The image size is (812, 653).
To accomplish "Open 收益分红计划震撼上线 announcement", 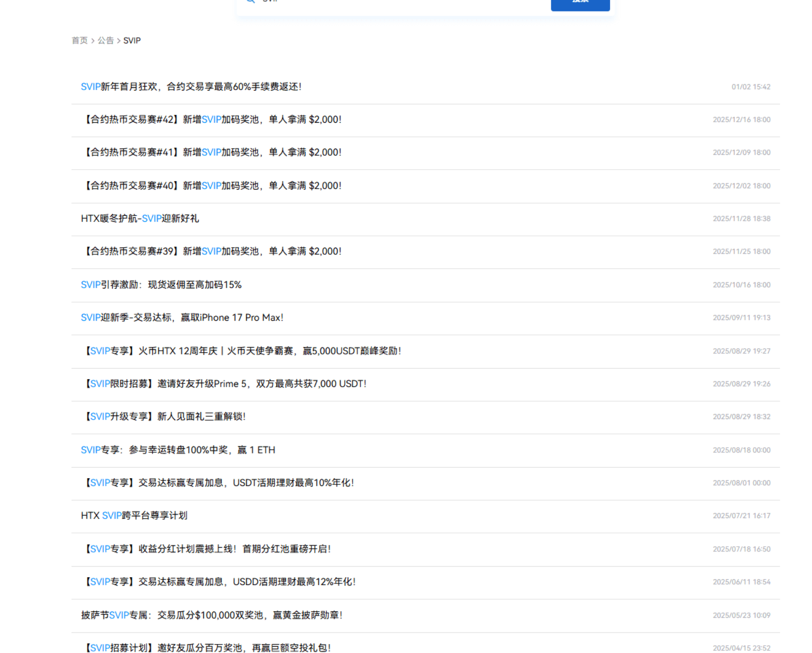I will tap(206, 549).
